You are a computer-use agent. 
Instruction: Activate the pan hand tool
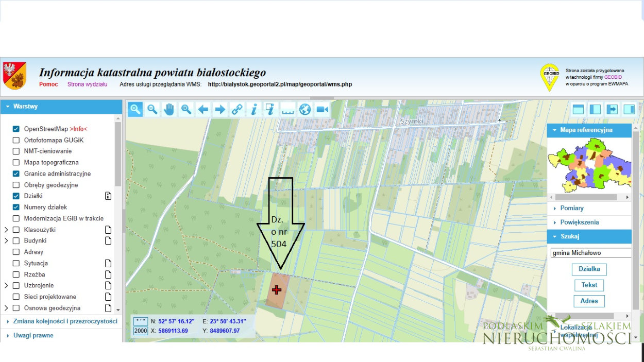(169, 109)
